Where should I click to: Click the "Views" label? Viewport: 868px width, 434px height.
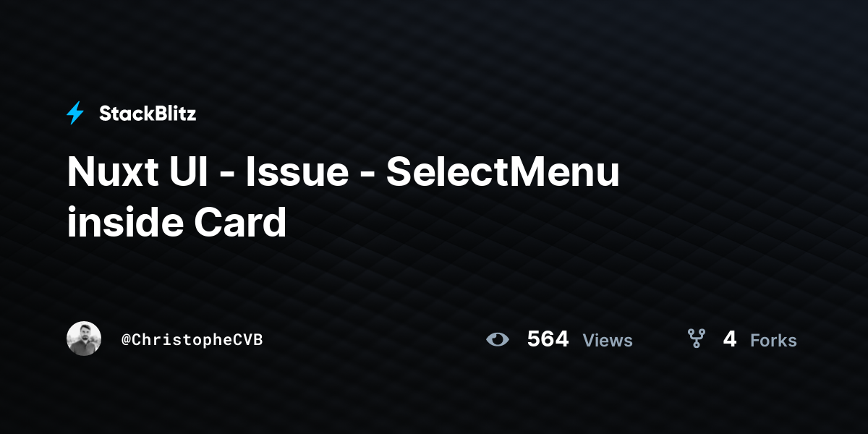[608, 340]
